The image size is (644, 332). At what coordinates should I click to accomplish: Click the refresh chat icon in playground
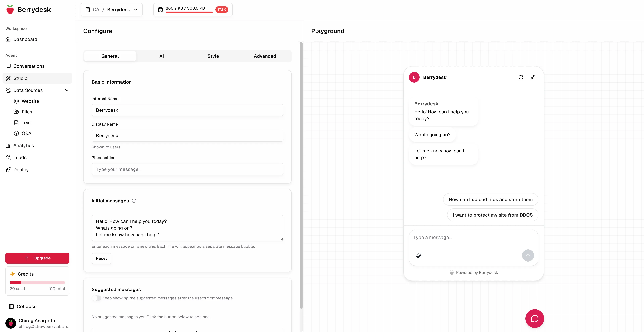click(521, 77)
